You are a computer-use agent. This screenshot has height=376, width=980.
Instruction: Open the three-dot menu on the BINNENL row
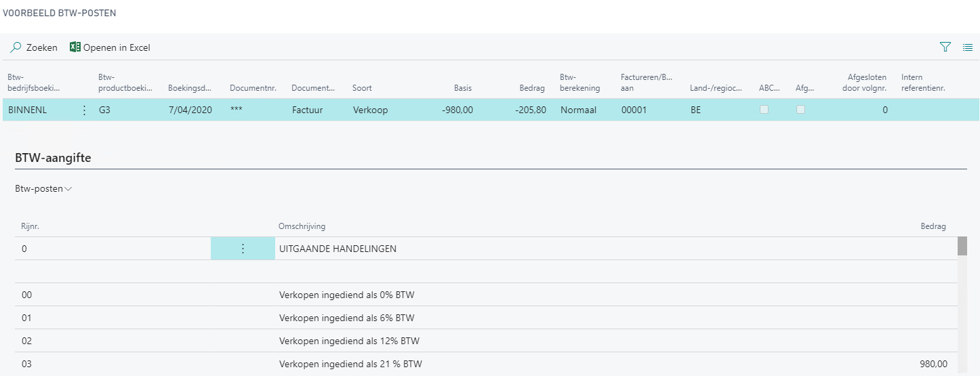click(84, 110)
